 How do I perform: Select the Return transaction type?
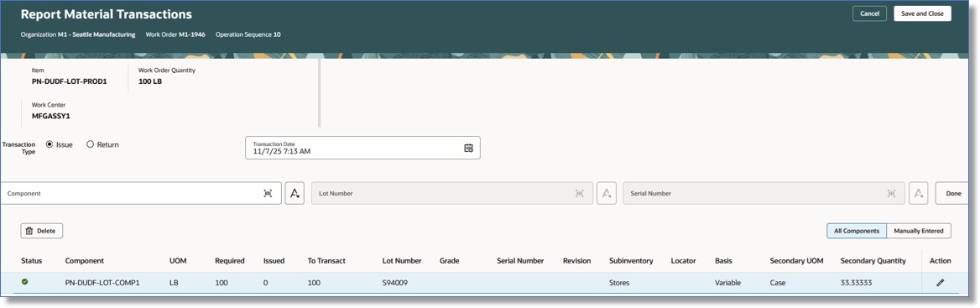point(90,144)
